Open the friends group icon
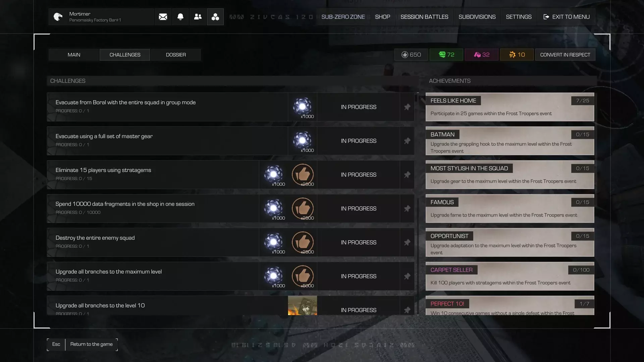Image resolution: width=644 pixels, height=362 pixels. (198, 17)
